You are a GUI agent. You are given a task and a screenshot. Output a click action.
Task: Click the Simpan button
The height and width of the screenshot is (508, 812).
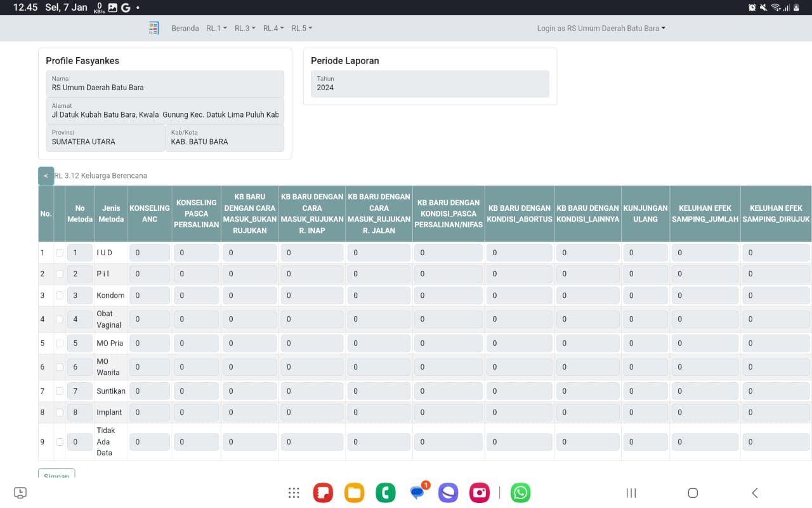[56, 474]
